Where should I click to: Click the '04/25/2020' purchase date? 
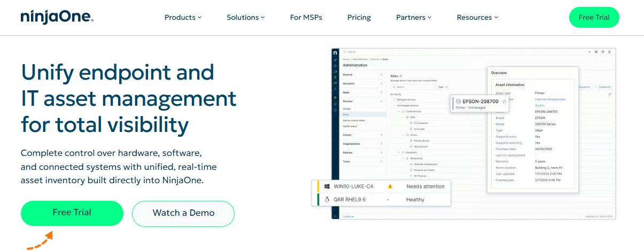[x=542, y=149]
